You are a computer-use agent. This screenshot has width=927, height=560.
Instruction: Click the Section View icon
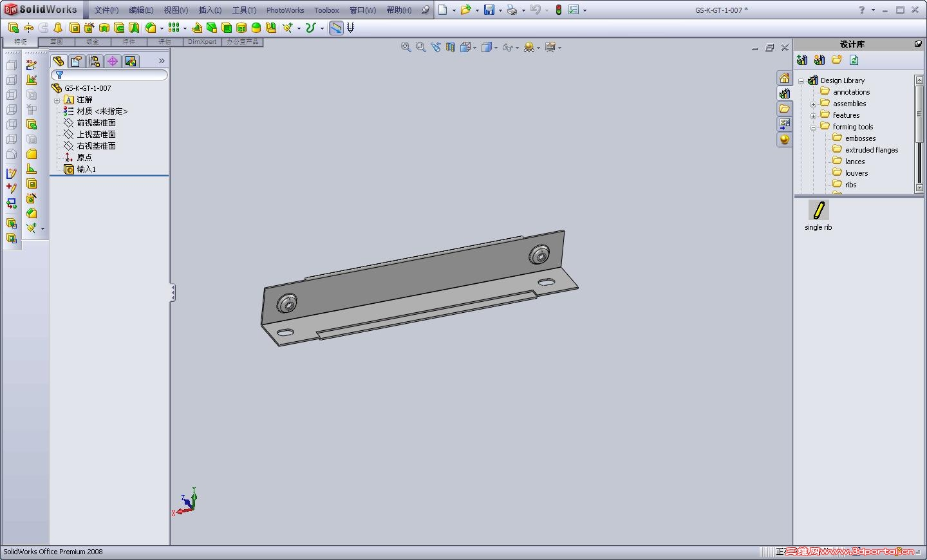tap(451, 47)
